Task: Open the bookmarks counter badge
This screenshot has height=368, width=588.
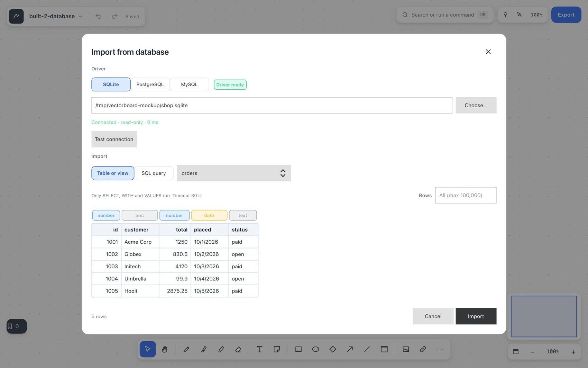Action: (x=17, y=326)
